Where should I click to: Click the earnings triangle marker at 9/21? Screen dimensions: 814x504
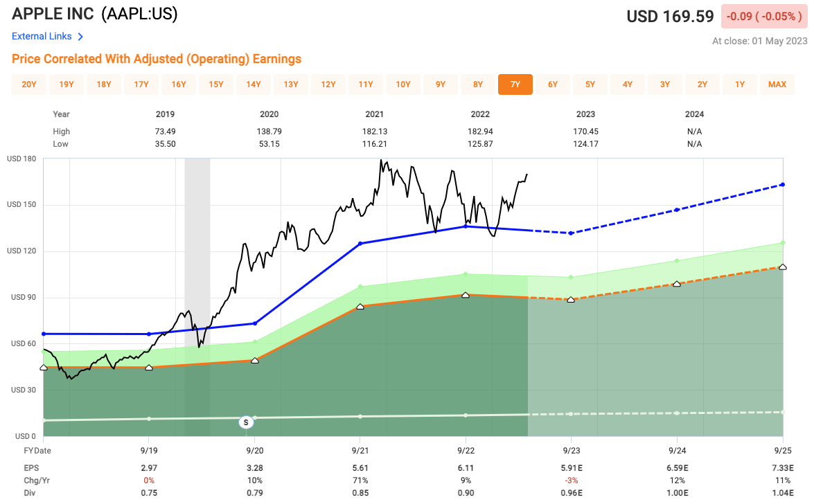[x=360, y=307]
